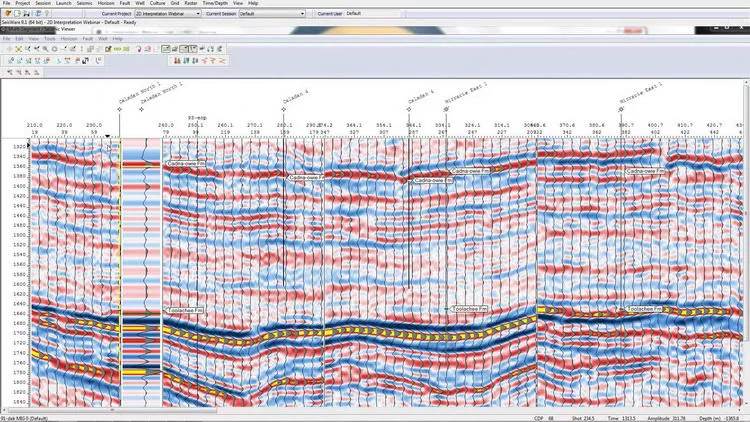Image resolution: width=750 pixels, height=422 pixels.
Task: Click the black-and-white swap arrows icon
Action: point(85,61)
